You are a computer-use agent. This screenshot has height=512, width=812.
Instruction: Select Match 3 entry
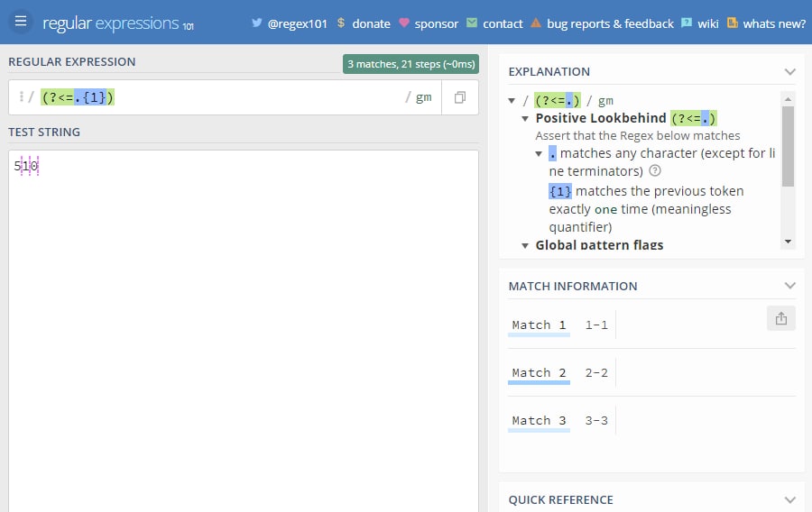tap(539, 420)
